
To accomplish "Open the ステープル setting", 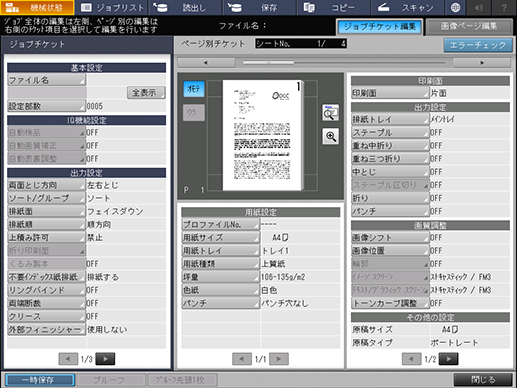I will [390, 132].
